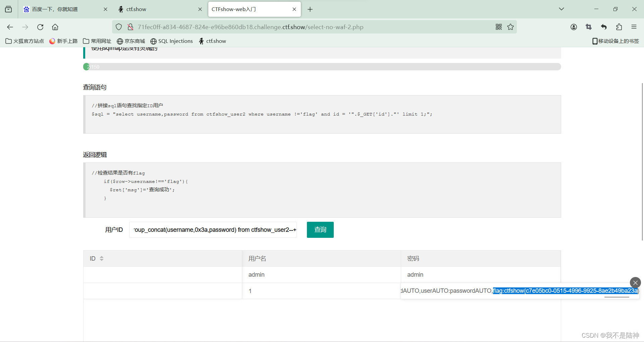Image resolution: width=644 pixels, height=342 pixels.
Task: Restore down the browser window
Action: coord(615,9)
